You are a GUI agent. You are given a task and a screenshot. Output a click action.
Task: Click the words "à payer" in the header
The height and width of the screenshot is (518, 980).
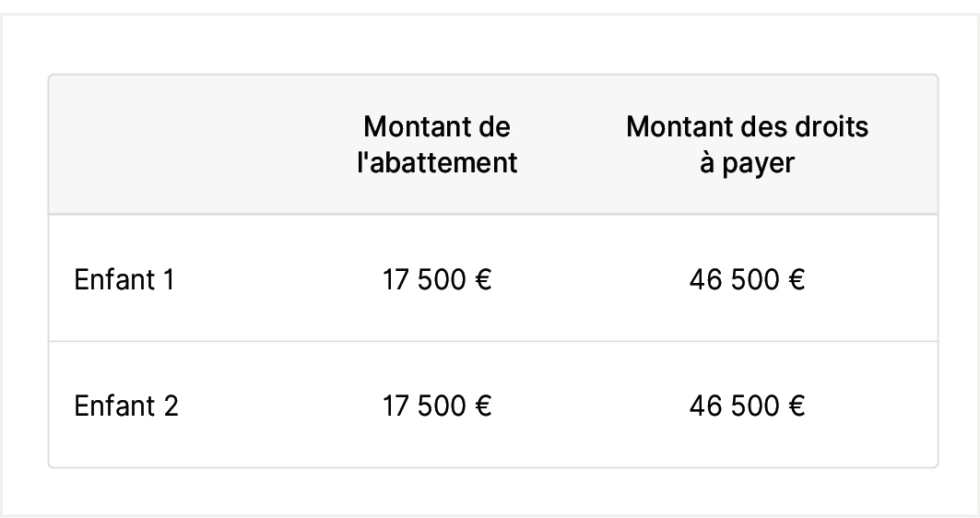(747, 164)
